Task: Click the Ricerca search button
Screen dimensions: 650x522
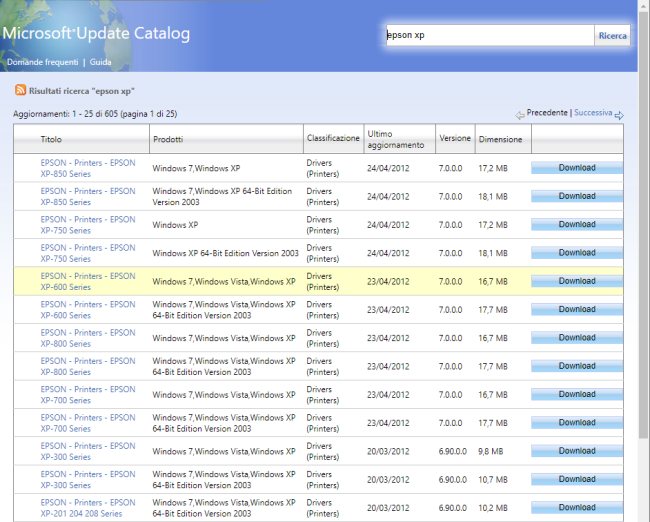Action: [x=612, y=36]
